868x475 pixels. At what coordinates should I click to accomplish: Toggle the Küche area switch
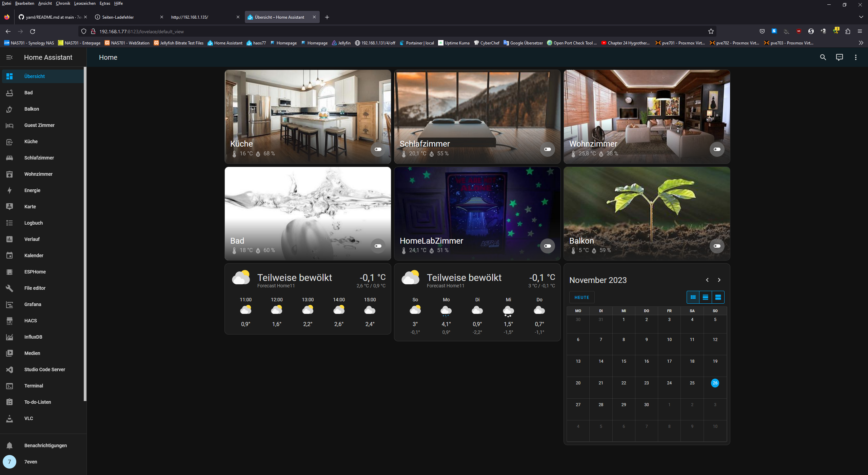coord(378,149)
